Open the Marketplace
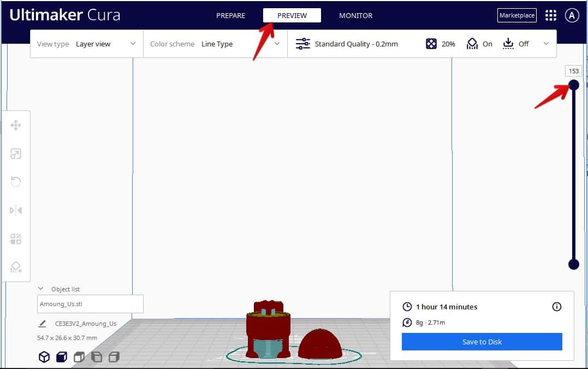The image size is (588, 369). (516, 15)
